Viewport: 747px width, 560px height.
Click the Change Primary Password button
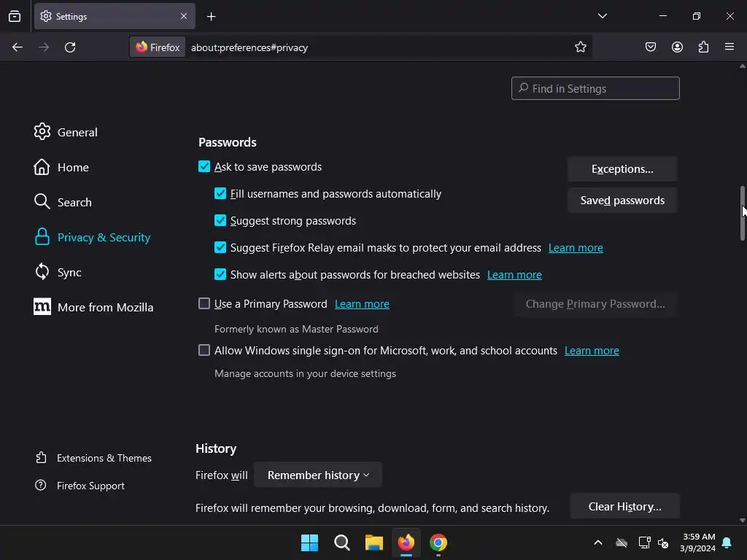point(595,304)
